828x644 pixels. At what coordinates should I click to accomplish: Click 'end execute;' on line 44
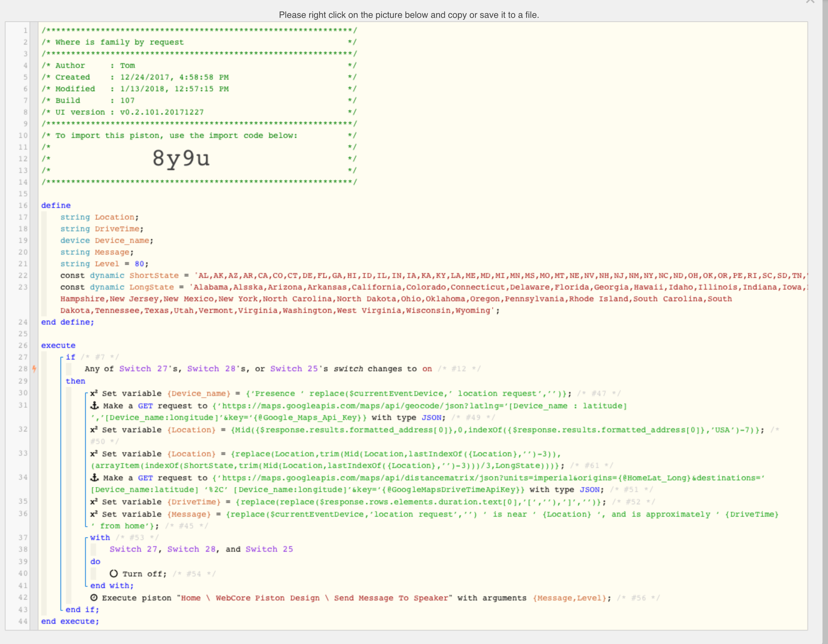pyautogui.click(x=70, y=621)
